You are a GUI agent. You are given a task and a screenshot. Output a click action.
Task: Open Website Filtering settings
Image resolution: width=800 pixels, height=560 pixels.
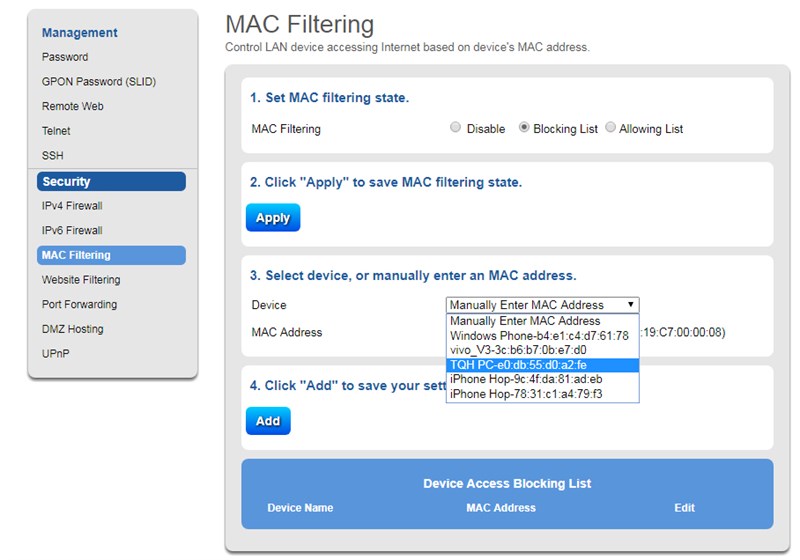pos(81,279)
